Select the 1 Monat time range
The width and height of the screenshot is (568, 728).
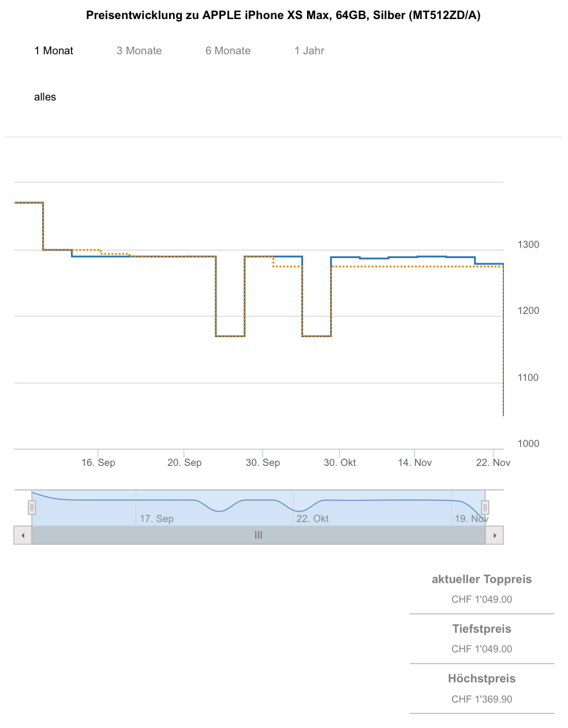(54, 51)
